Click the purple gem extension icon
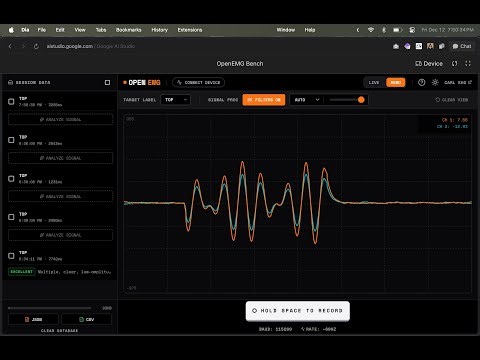Screen dimensions: 480x360 pos(407,46)
